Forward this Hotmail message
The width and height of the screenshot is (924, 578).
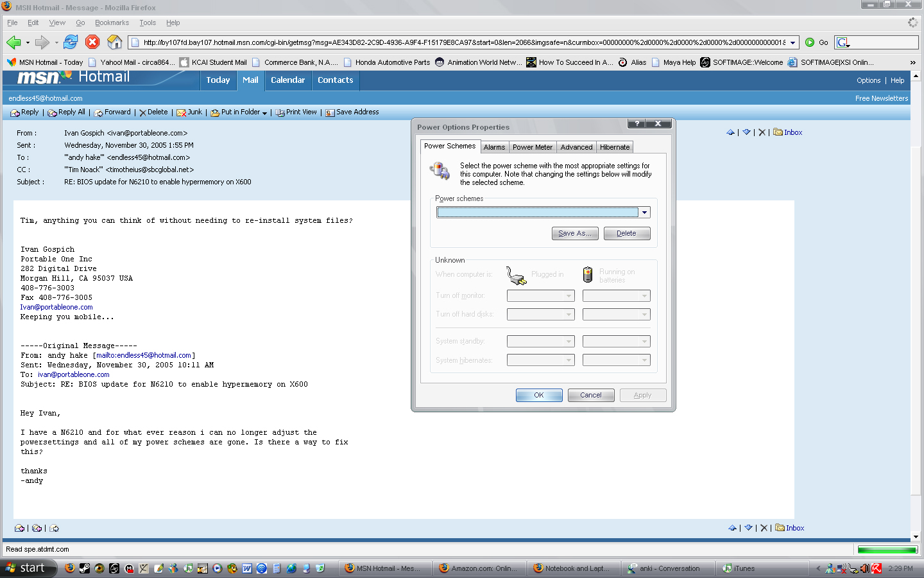point(112,112)
